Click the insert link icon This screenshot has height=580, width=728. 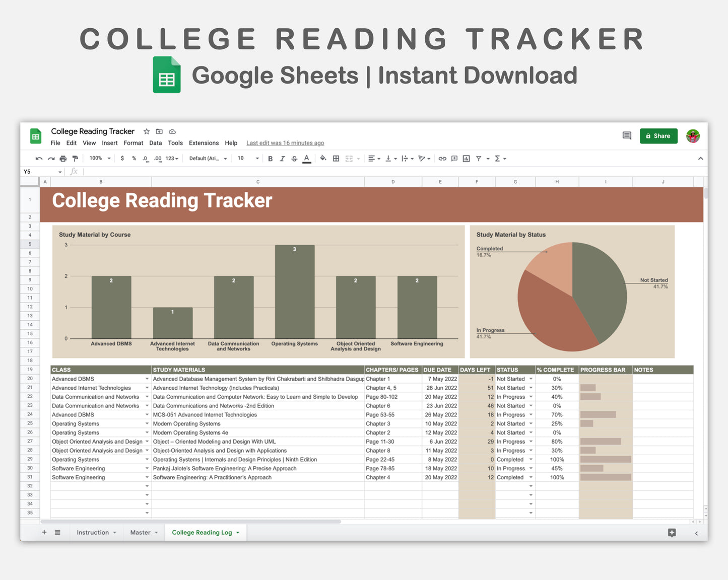[442, 158]
